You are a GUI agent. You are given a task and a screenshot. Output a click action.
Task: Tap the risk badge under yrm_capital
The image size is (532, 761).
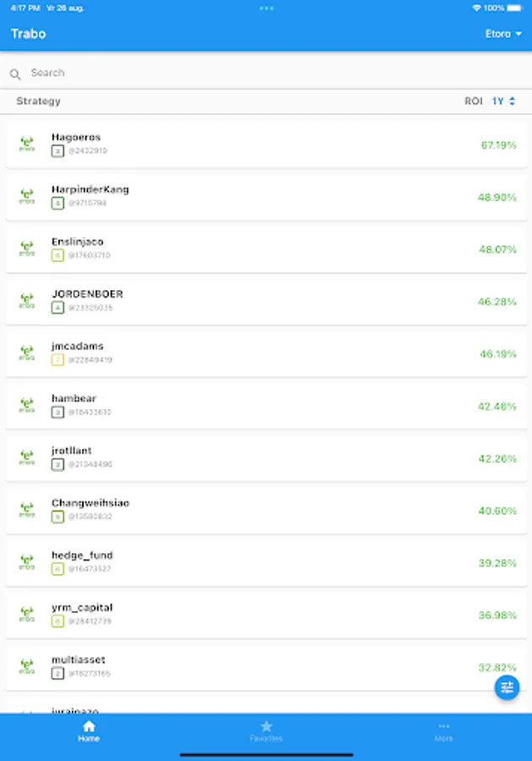click(58, 621)
